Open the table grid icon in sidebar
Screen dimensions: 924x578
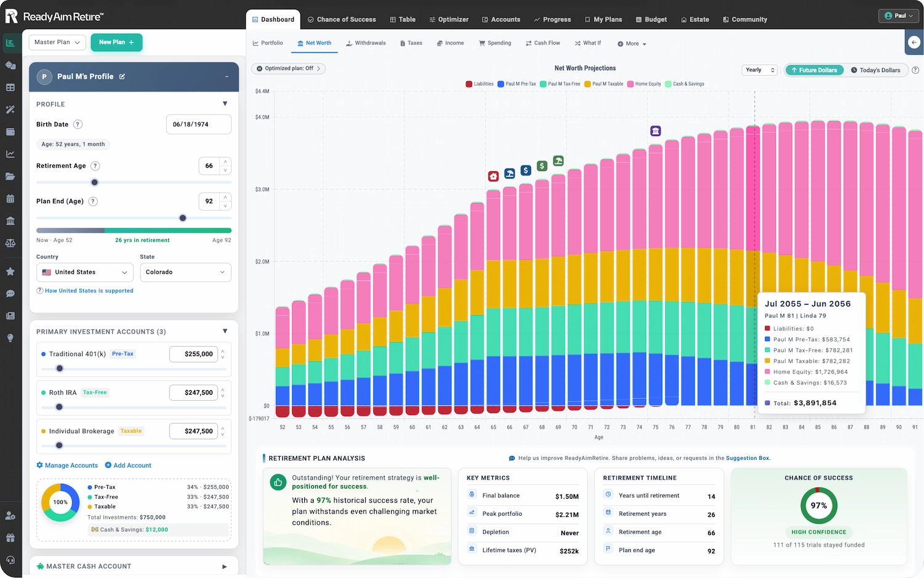[10, 87]
